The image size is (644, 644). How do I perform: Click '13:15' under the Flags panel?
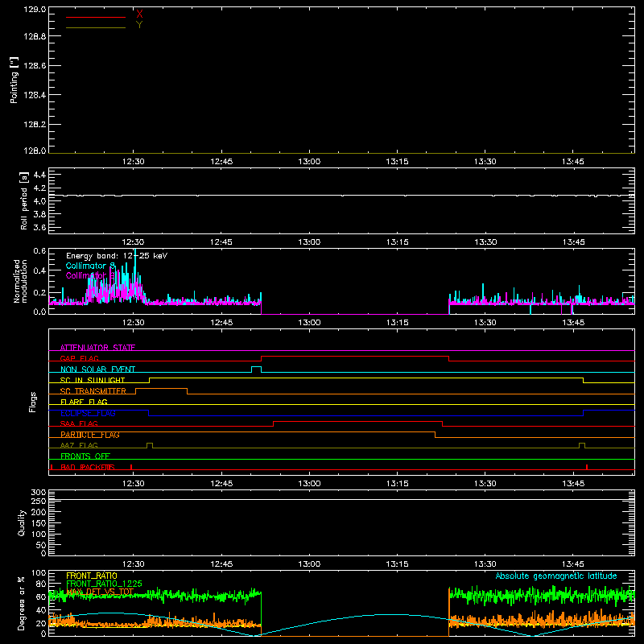click(397, 484)
